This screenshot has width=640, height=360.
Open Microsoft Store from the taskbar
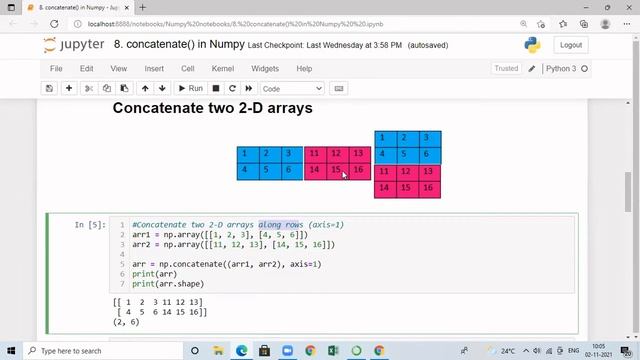264,351
